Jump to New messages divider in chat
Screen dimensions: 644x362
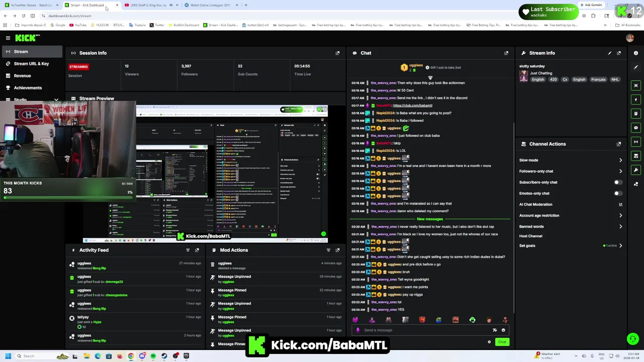point(430,219)
